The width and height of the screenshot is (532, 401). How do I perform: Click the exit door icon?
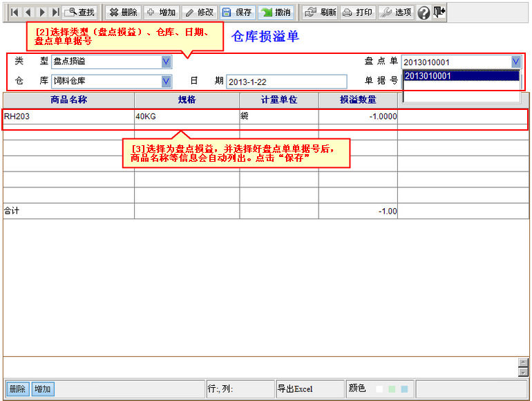tap(439, 12)
